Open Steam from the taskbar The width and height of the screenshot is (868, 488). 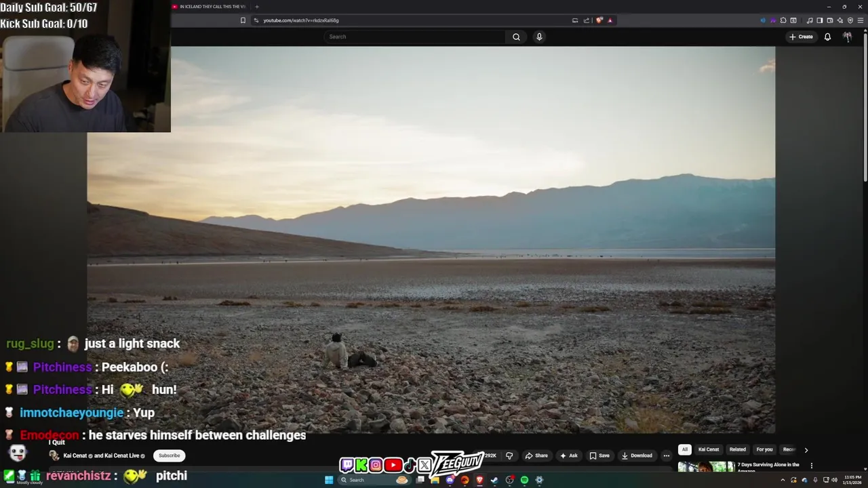(x=494, y=480)
